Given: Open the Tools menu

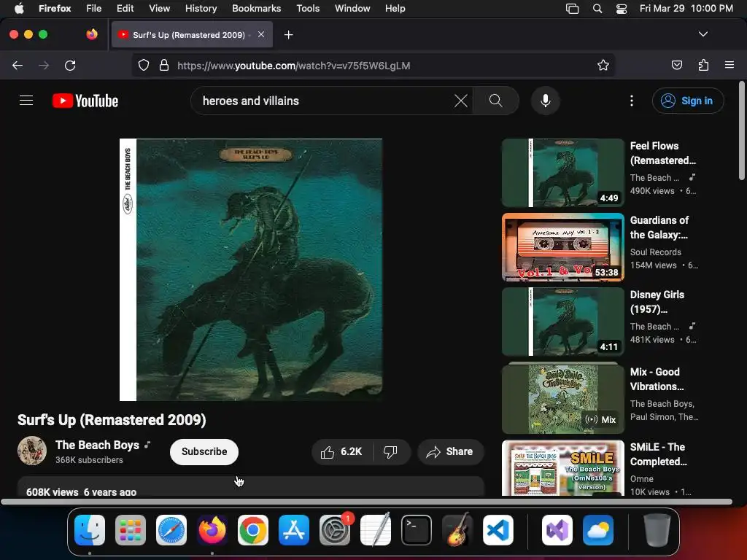Looking at the screenshot, I should pyautogui.click(x=308, y=8).
